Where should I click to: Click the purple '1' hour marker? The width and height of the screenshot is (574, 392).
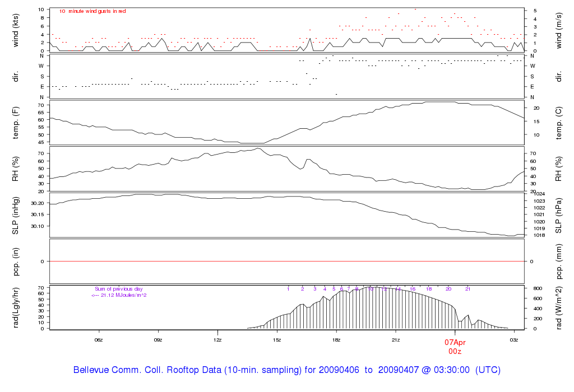point(288,289)
